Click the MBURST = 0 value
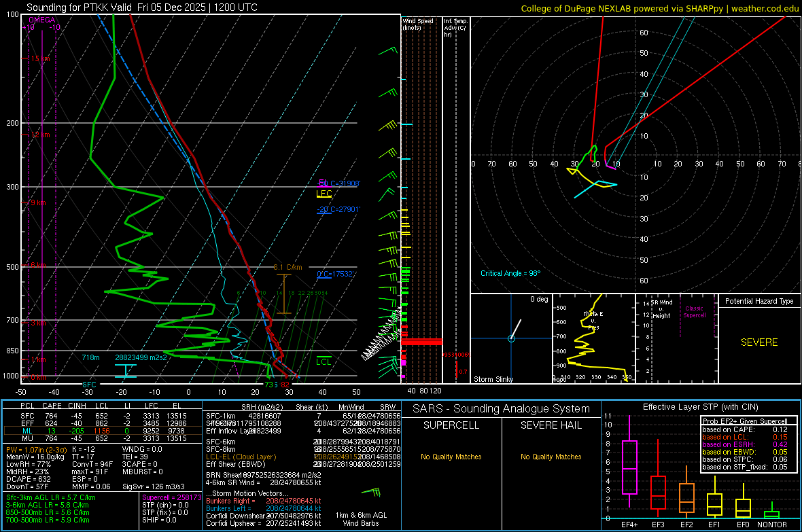 [143, 472]
